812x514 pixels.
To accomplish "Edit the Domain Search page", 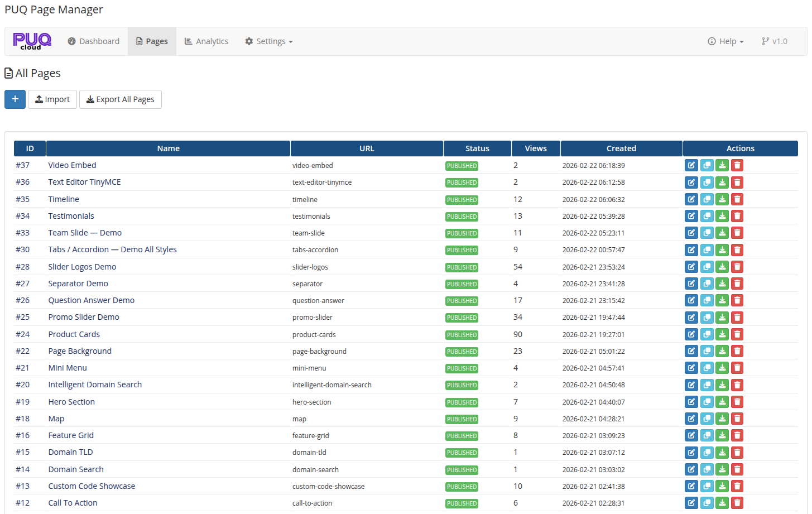I will 691,469.
